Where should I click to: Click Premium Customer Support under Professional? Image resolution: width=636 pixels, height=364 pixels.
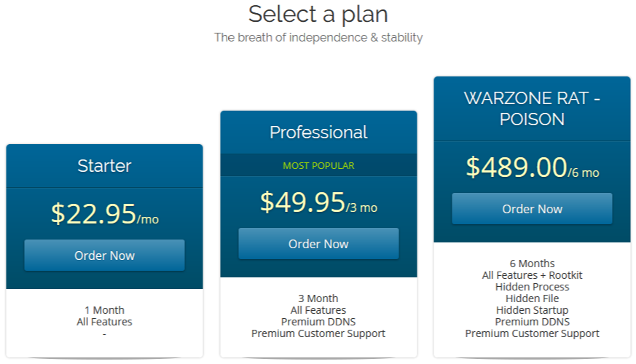pos(318,333)
